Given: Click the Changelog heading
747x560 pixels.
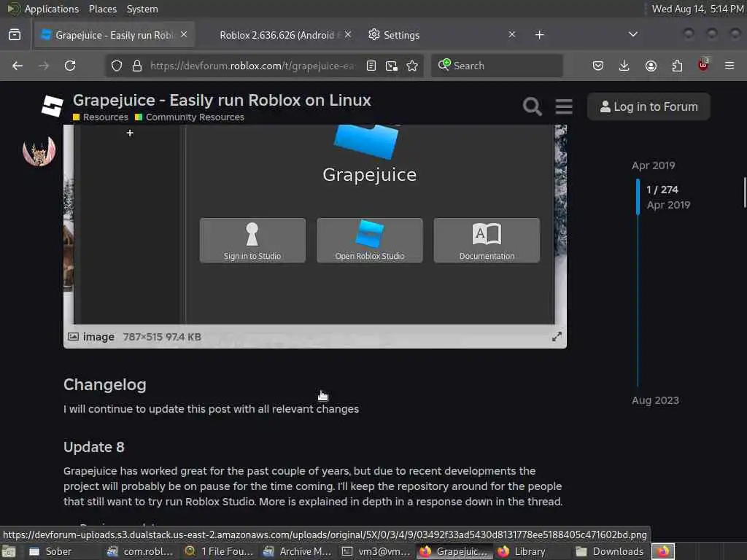Looking at the screenshot, I should [x=105, y=385].
